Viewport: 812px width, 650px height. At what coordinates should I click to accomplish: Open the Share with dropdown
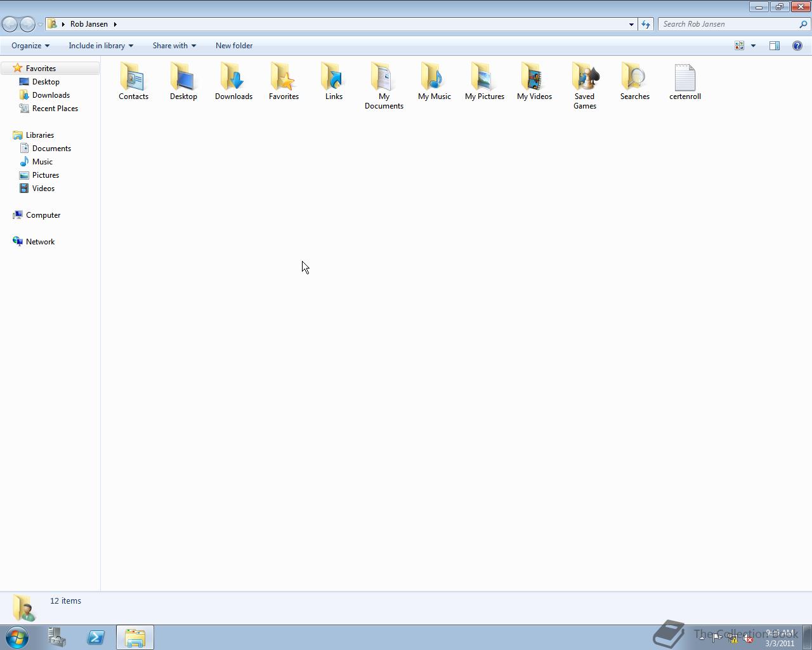174,46
